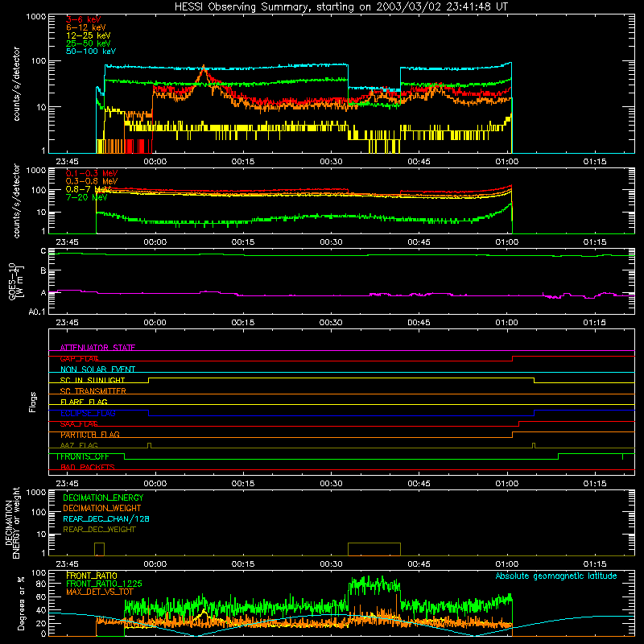
Task: Click the 'HESSI Observing Summary' plot title
Action: point(341,7)
